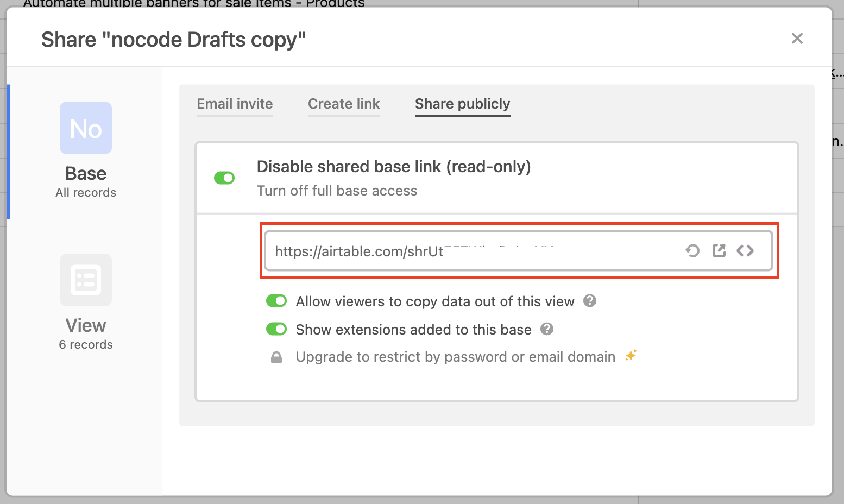The width and height of the screenshot is (844, 504).
Task: Click the "Disable shared base link (read-only)" label
Action: tap(393, 167)
